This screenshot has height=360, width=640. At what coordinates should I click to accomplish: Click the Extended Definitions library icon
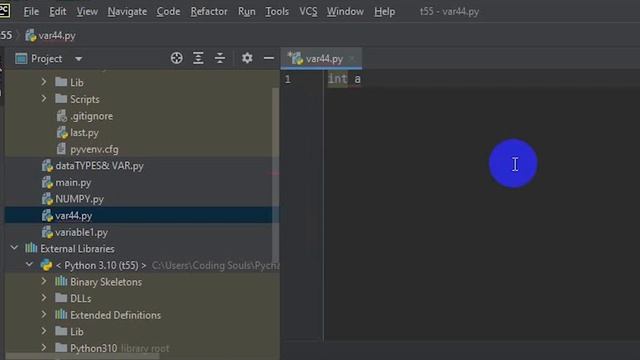[61, 314]
